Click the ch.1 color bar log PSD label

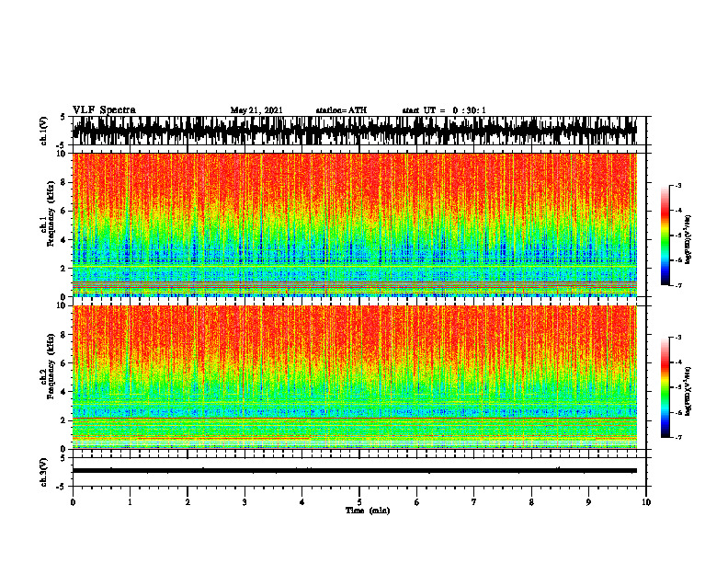(x=688, y=239)
